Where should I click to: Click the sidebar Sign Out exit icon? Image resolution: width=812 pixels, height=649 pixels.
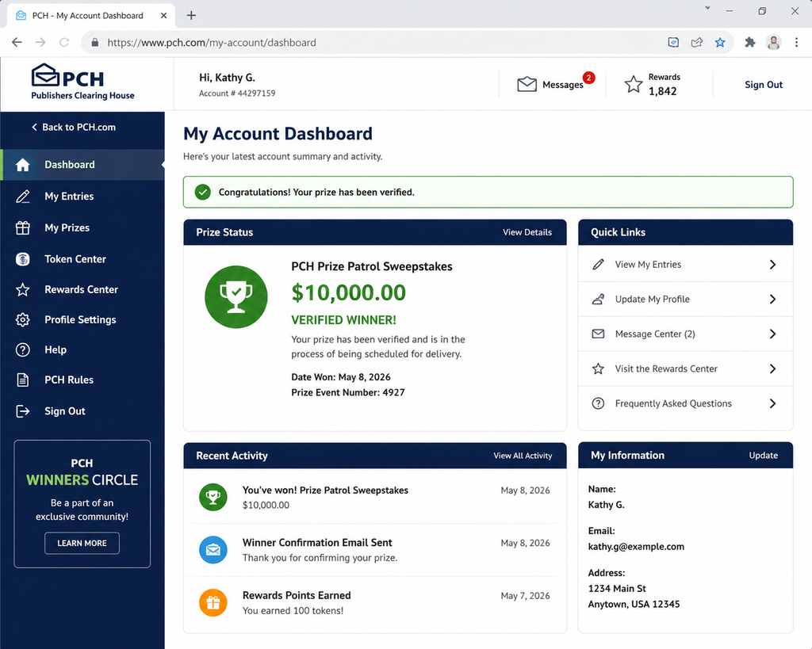23,411
